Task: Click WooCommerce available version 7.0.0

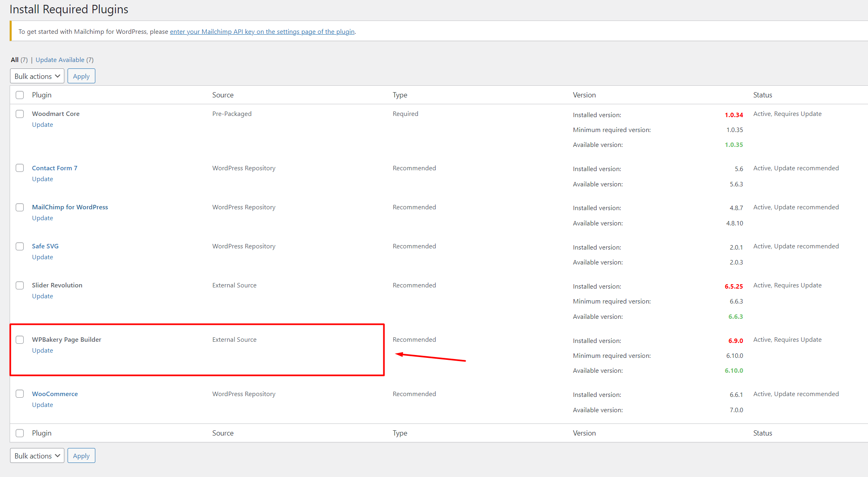Action: click(736, 410)
